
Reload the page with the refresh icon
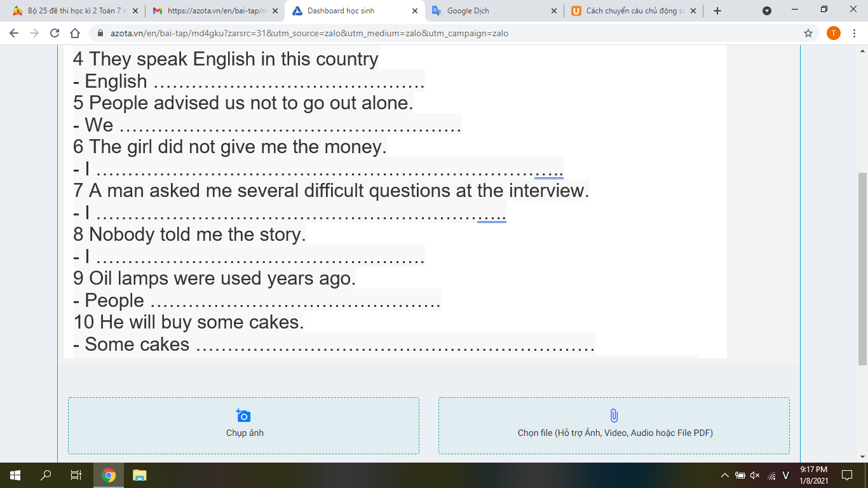(x=55, y=33)
